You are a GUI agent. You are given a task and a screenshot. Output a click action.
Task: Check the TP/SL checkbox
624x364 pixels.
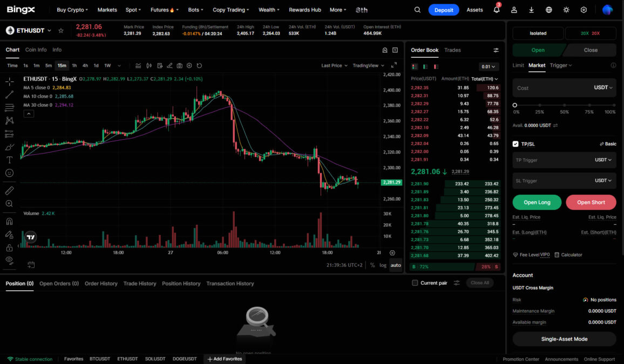coord(516,144)
